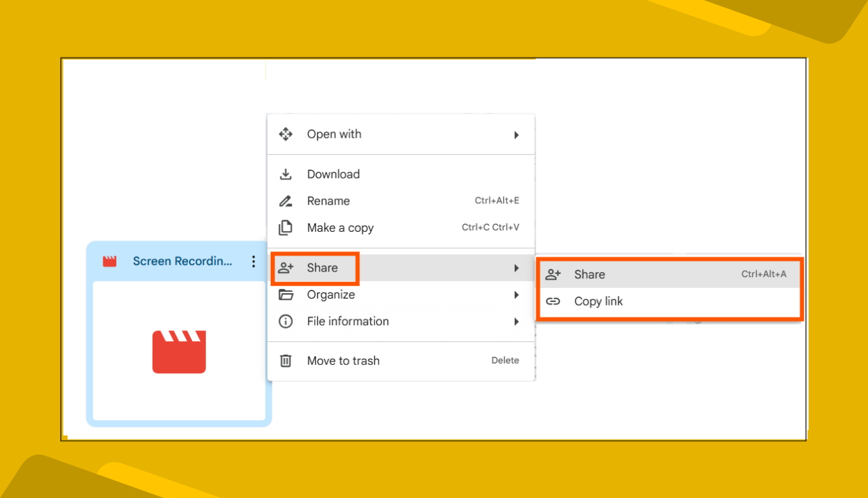Click the Download icon in the menu
The height and width of the screenshot is (498, 868).
coord(286,174)
